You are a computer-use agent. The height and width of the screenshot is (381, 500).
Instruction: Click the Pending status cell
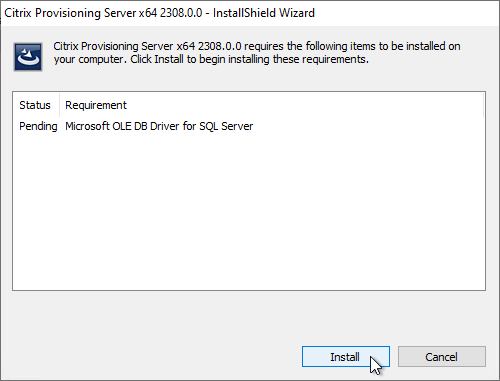pyautogui.click(x=38, y=126)
